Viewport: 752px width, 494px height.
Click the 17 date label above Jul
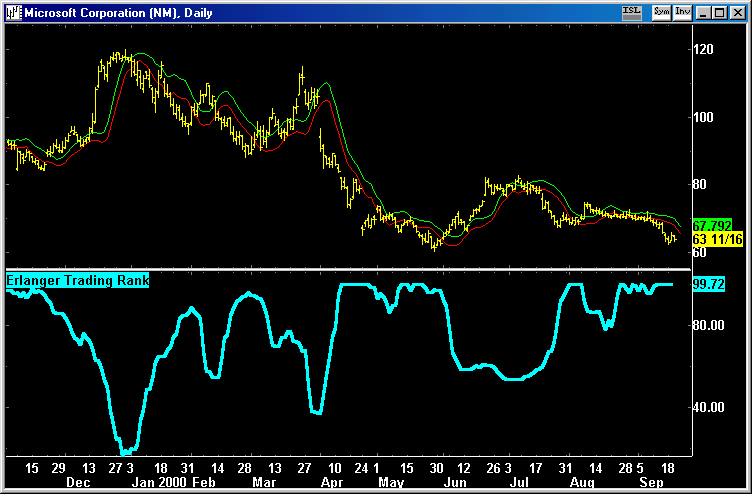click(536, 468)
